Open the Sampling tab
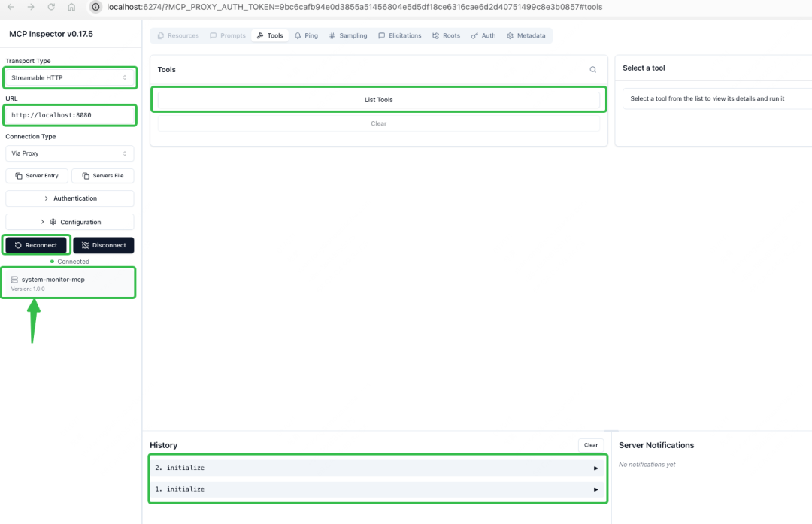 point(348,36)
